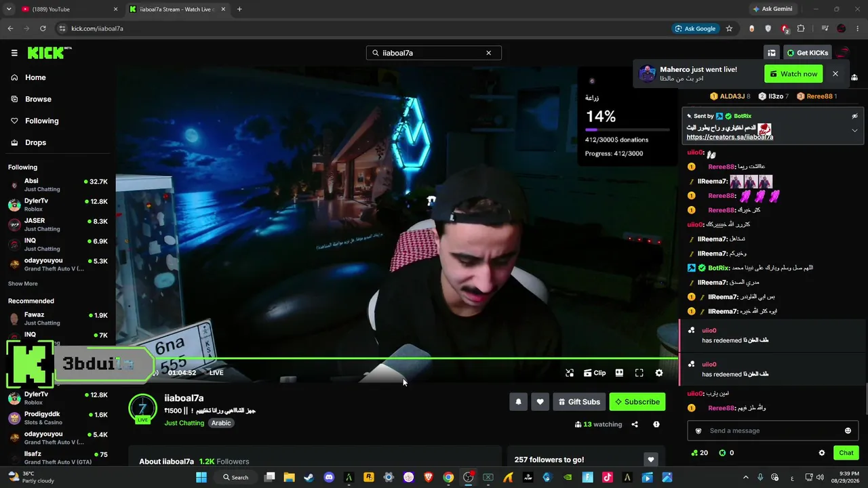Expand the pinned BotRix message chevron
Viewport: 868px width, 488px height.
click(x=854, y=130)
